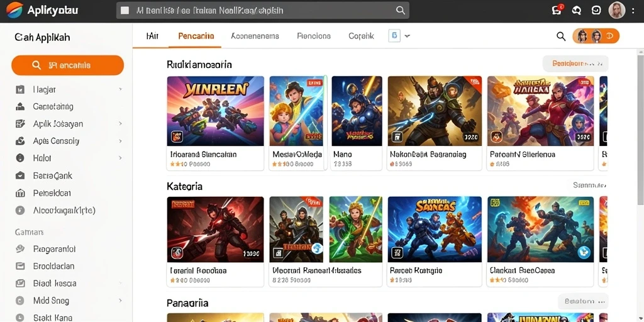Click the search icon beside orange avatar pill
Screen dimensions: 644x322
561,36
